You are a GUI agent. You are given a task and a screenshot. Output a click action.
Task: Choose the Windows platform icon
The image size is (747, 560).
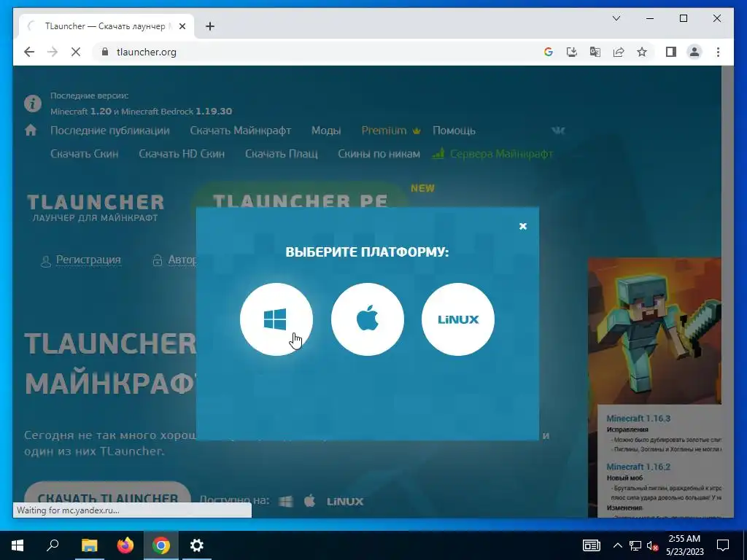[x=276, y=319]
